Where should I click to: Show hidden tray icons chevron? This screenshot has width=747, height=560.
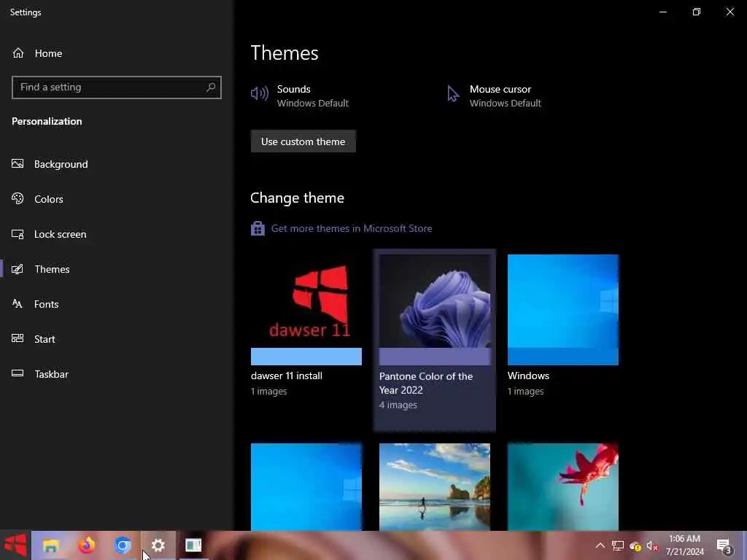[x=600, y=545]
